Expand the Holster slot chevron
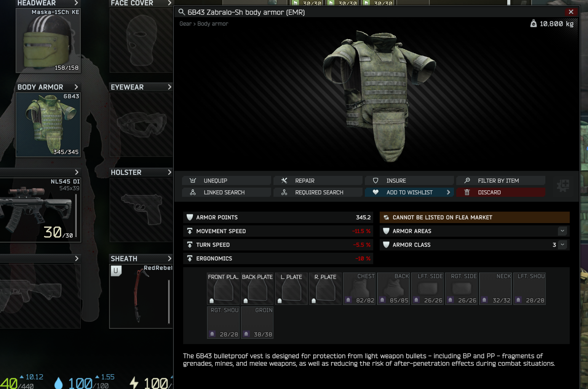Viewport: 588px width, 389px height. tap(169, 172)
